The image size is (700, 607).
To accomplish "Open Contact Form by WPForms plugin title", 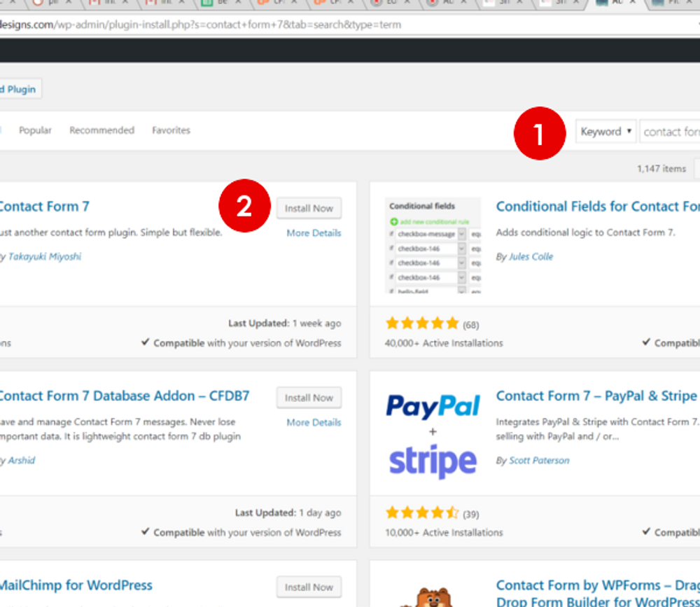I will tap(598, 593).
